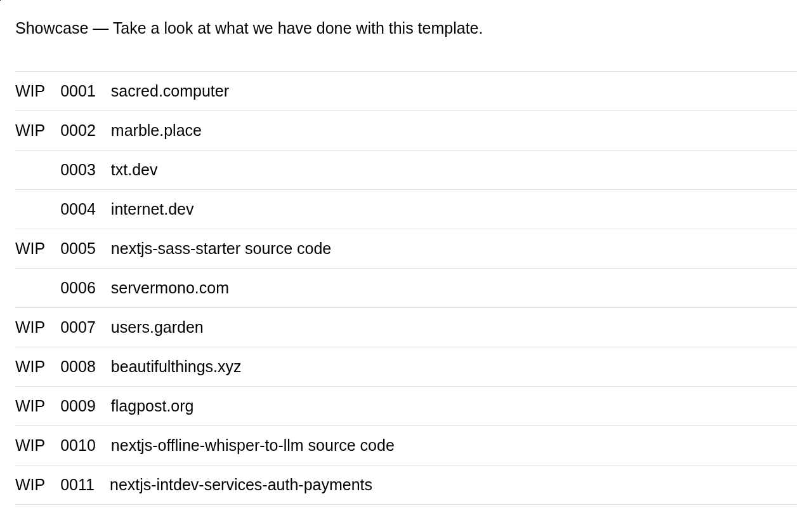Open the beautifulthings.xyz link
This screenshot has height=508, width=812.
click(x=176, y=367)
